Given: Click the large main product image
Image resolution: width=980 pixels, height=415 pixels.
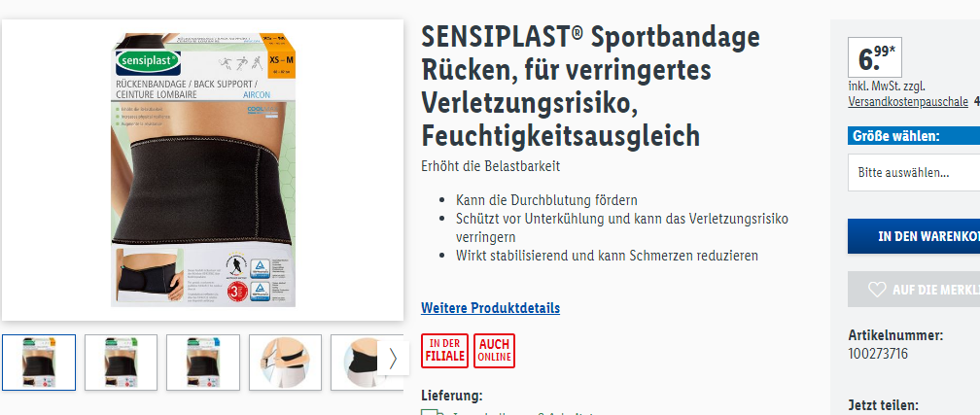Looking at the screenshot, I should (203, 170).
